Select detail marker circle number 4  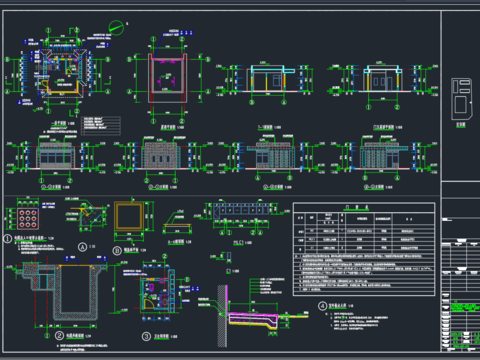[x=322, y=306]
